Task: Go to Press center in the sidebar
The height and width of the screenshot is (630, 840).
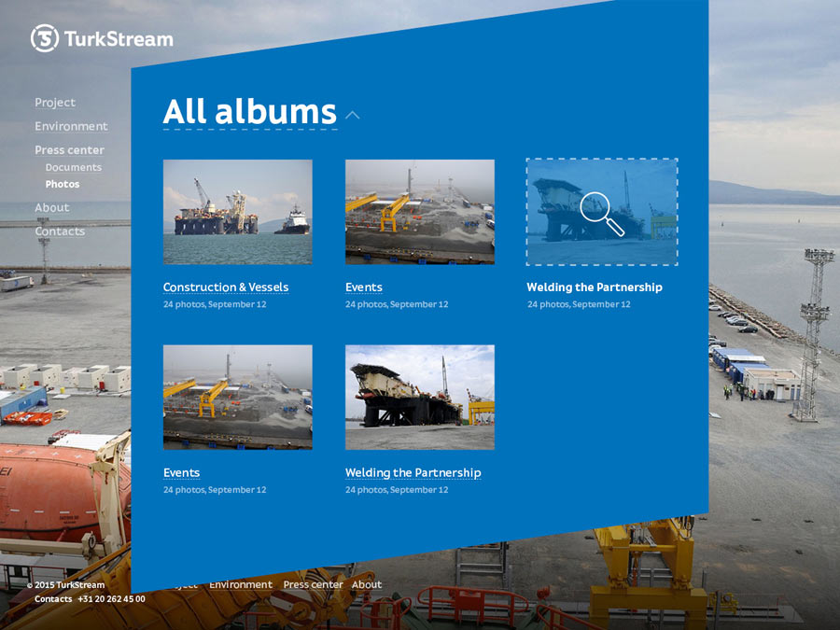Action: point(69,150)
